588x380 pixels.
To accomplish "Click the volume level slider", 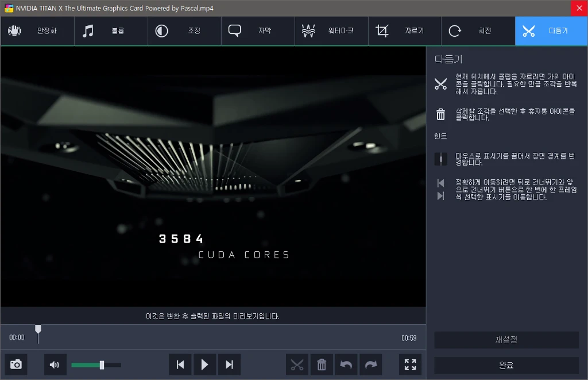I will pyautogui.click(x=96, y=365).
